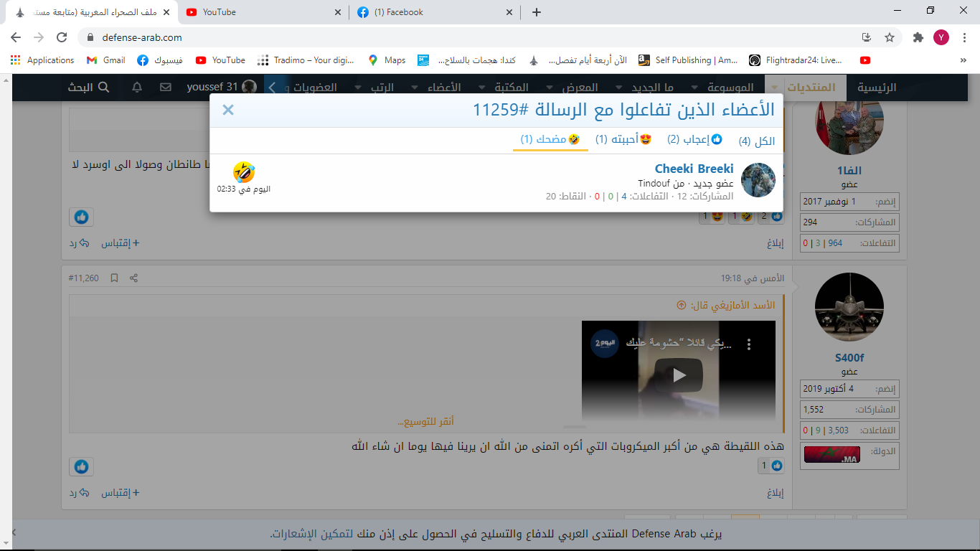
Task: Open Cheeki Breeki's profile link
Action: pos(694,169)
